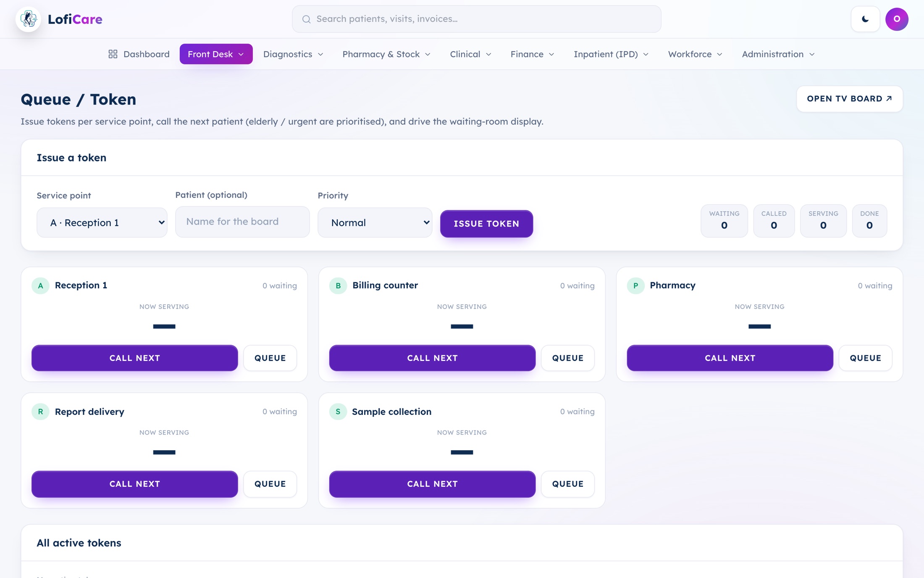
Task: Click the P badge for Pharmacy
Action: tap(635, 285)
